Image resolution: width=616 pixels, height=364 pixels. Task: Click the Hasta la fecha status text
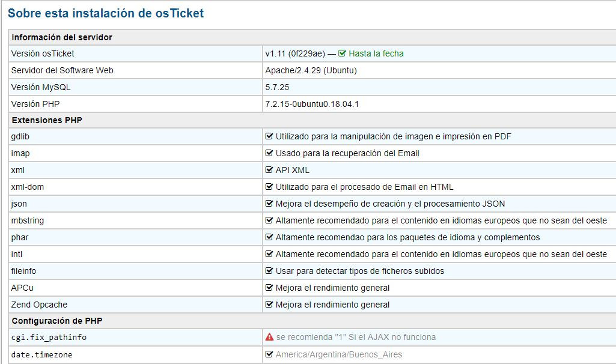(376, 53)
